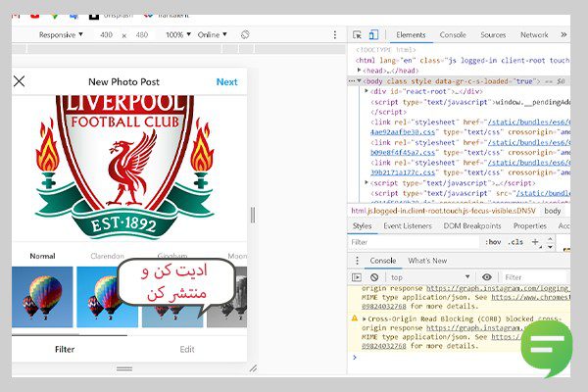588x392 pixels.
Task: Toggle the :hov element state button
Action: (x=493, y=242)
